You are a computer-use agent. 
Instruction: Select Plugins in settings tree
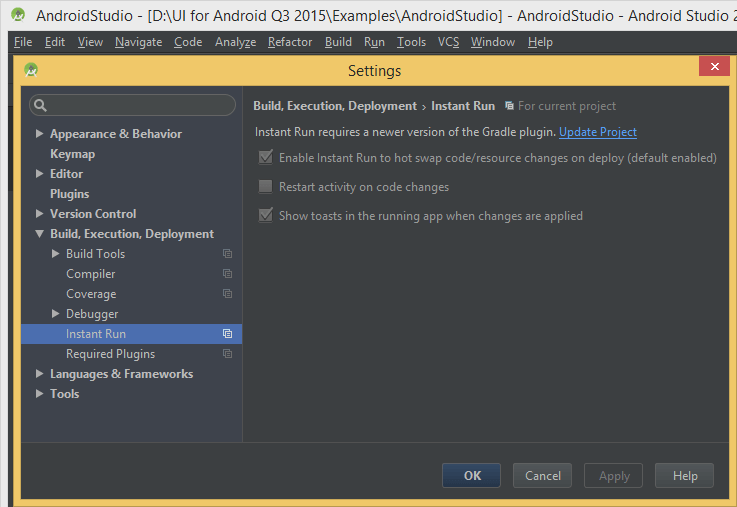[70, 194]
